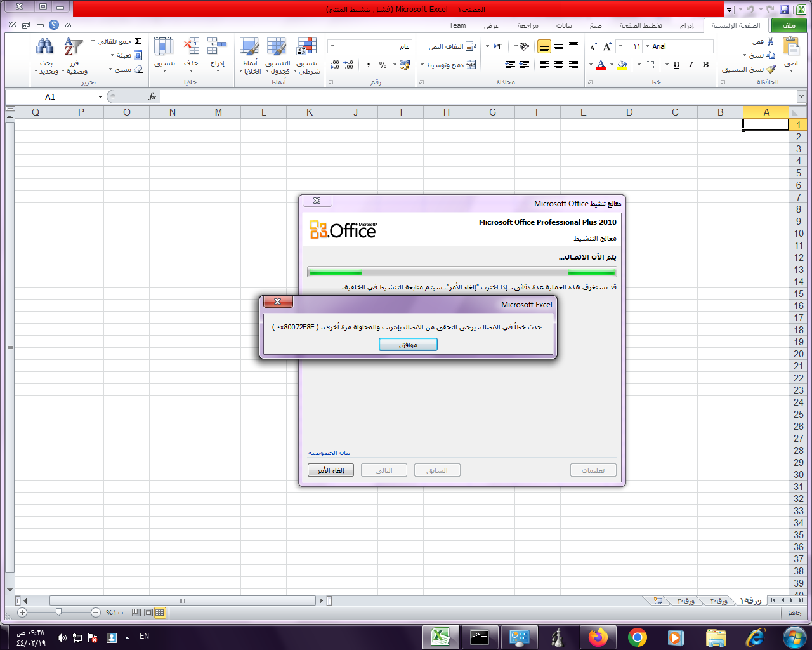This screenshot has height=650, width=812.
Task: Click the Paste (لصق) clipboard icon
Action: [791, 46]
